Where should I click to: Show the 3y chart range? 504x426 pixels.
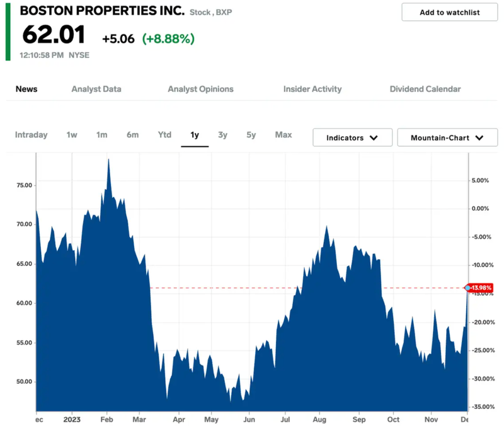click(223, 135)
